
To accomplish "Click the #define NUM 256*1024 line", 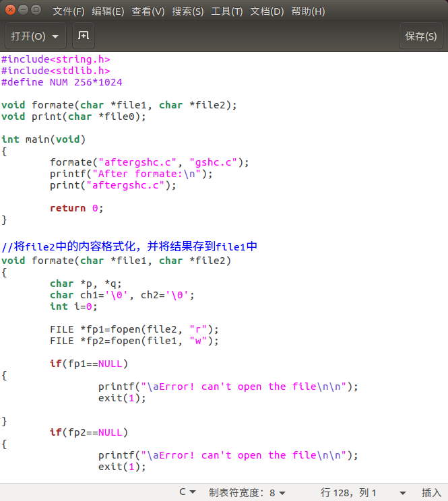I will [x=62, y=82].
